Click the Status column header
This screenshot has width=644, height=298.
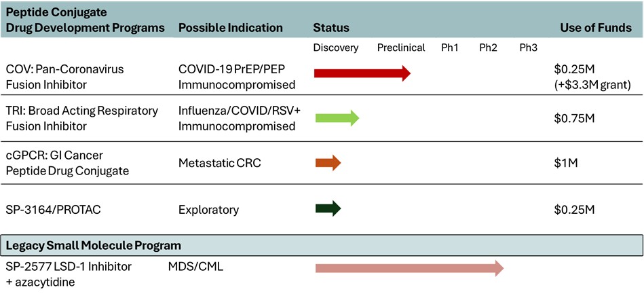pyautogui.click(x=331, y=28)
